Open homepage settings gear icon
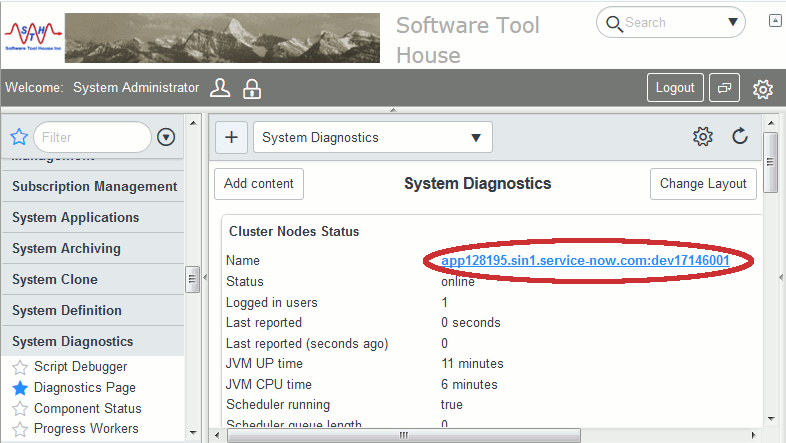786x443 pixels. click(702, 136)
